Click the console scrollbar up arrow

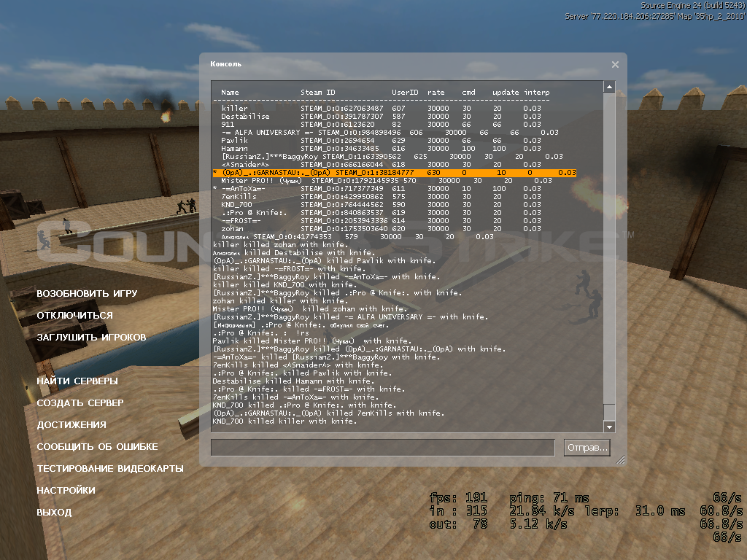(x=609, y=87)
